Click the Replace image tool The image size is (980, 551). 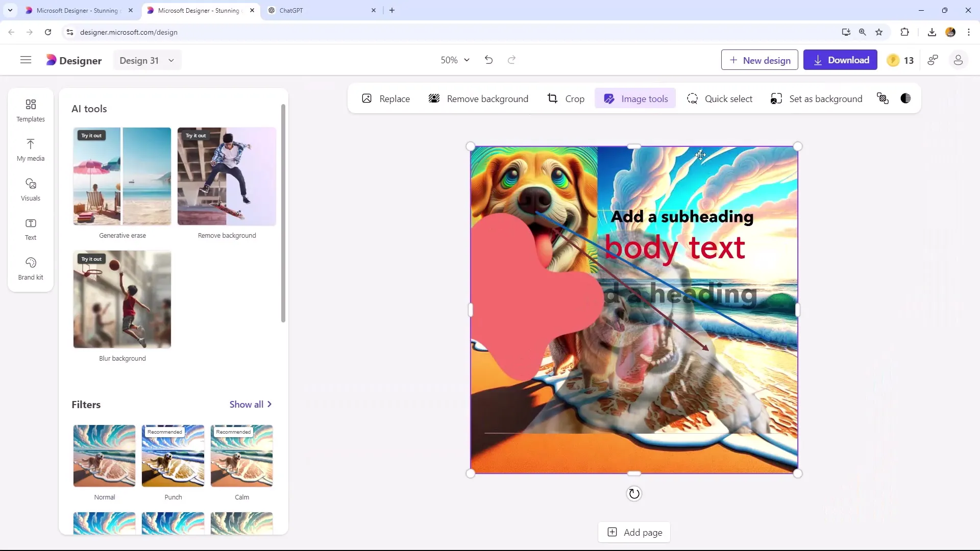tap(386, 98)
